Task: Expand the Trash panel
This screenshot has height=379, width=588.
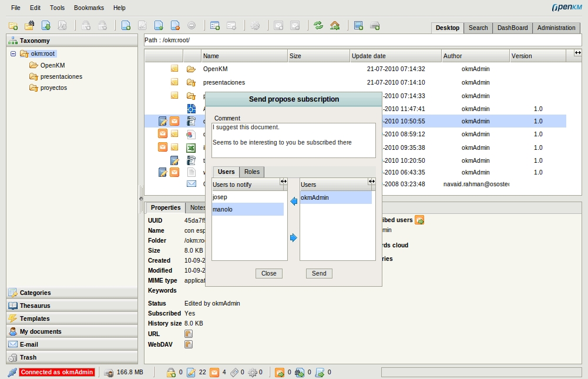Action: click(x=72, y=357)
